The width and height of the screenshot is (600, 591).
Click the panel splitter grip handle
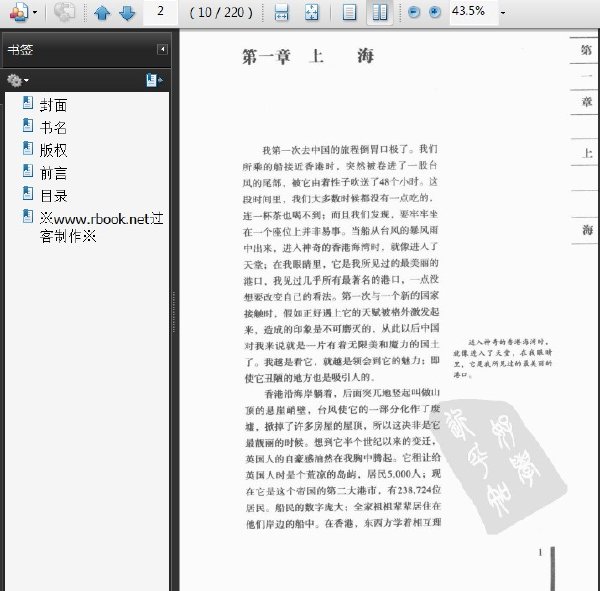coord(174,312)
